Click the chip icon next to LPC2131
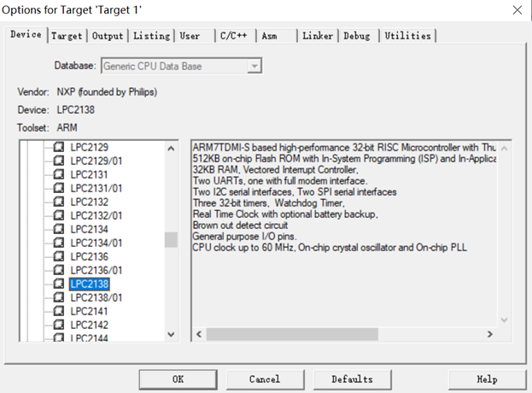This screenshot has height=393, width=532. pyautogui.click(x=59, y=174)
